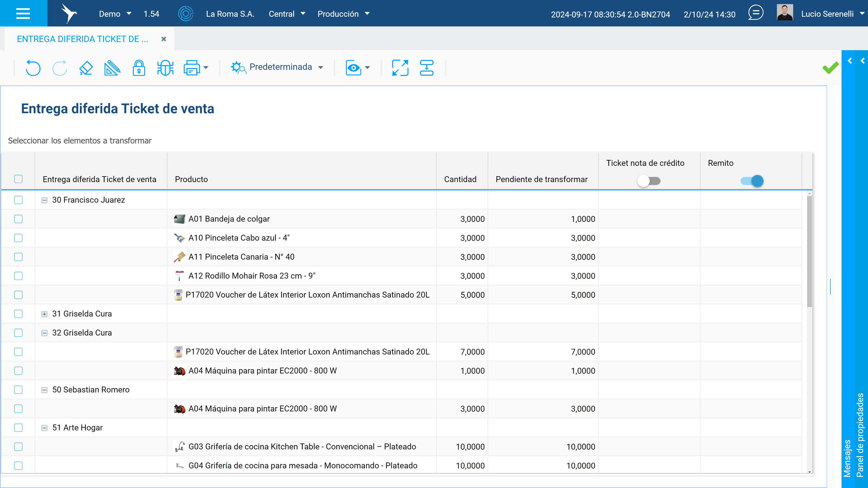
Task: Collapse the 30 Francisco Juarez group
Action: pyautogui.click(x=44, y=200)
